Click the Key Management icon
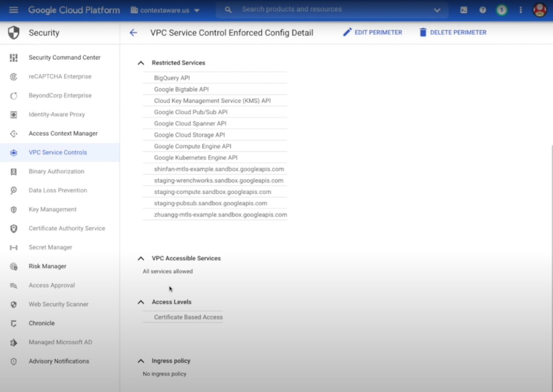The image size is (553, 392). pos(14,209)
